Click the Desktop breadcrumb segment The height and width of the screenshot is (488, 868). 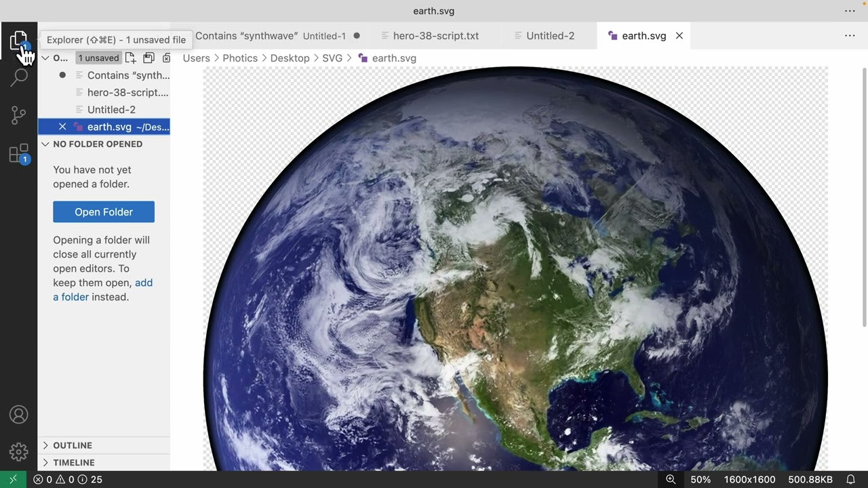click(290, 58)
